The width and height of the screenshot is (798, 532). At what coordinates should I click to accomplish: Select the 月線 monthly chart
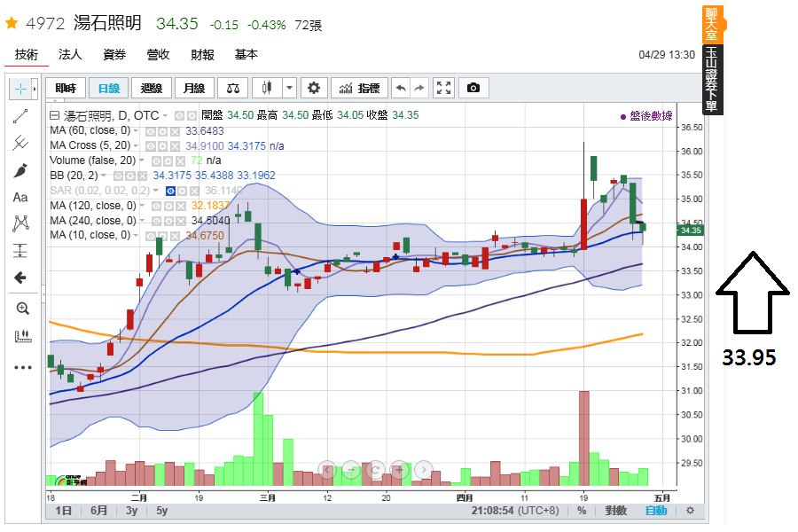[194, 88]
